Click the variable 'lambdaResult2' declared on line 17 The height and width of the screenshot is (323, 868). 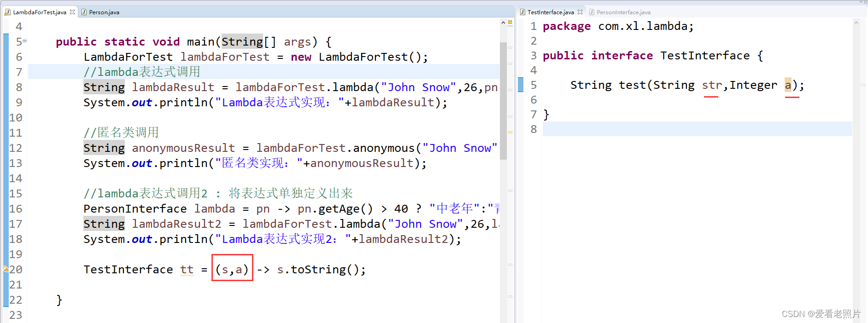tap(176, 224)
